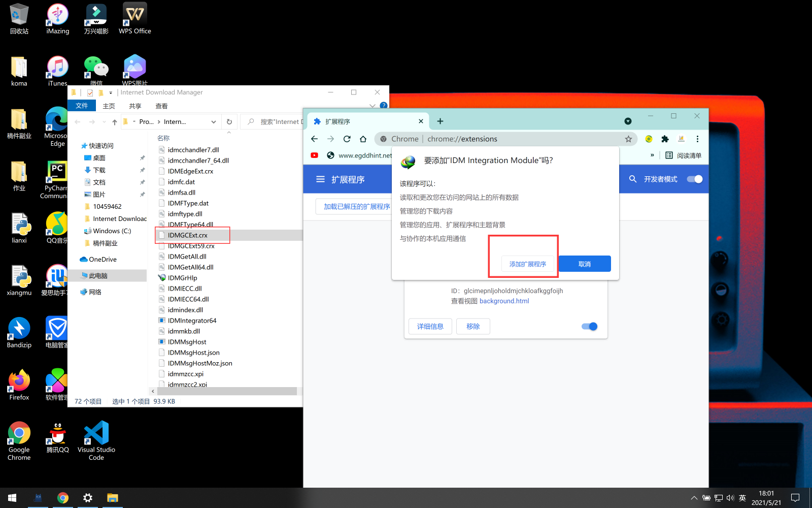Open the Recycle Bin desktop icon
The height and width of the screenshot is (508, 812).
19,19
